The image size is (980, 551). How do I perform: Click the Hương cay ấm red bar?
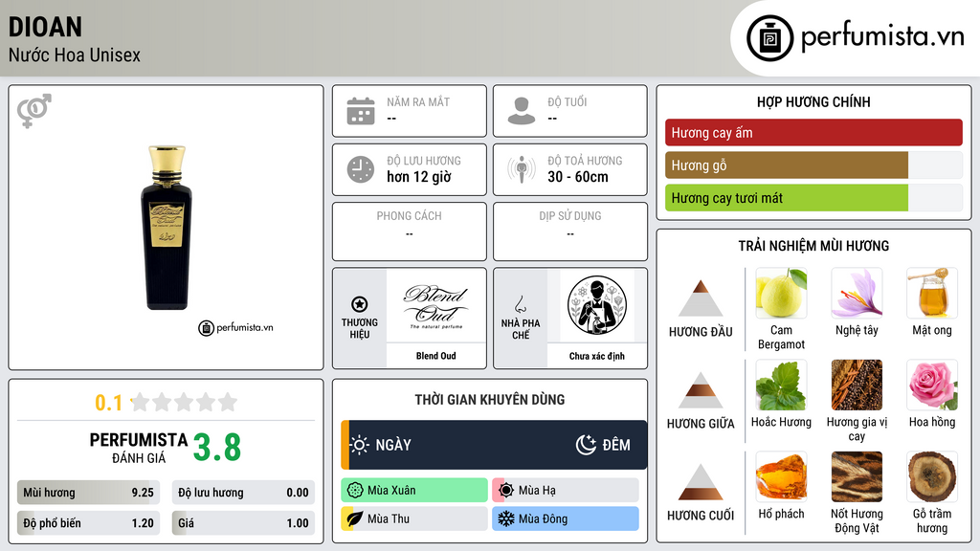point(813,132)
